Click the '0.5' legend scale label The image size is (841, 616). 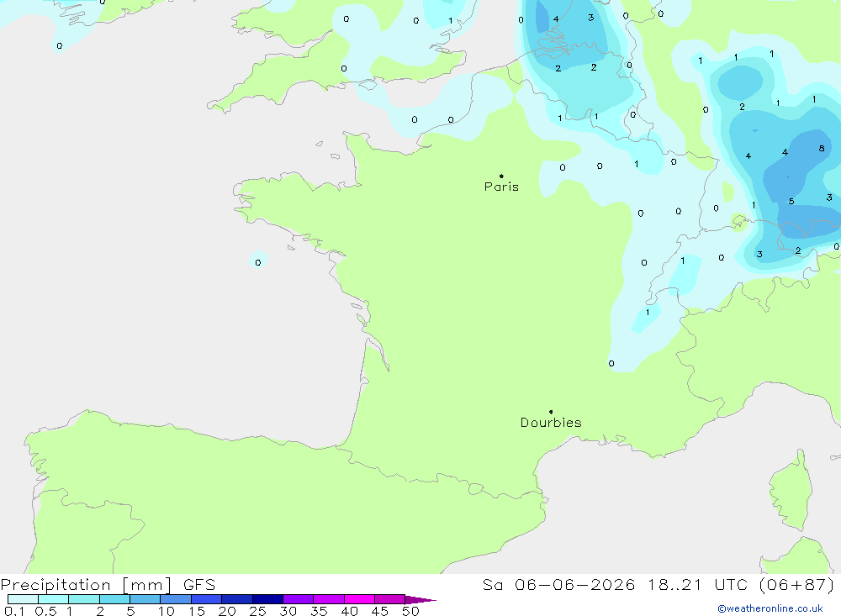click(45, 611)
